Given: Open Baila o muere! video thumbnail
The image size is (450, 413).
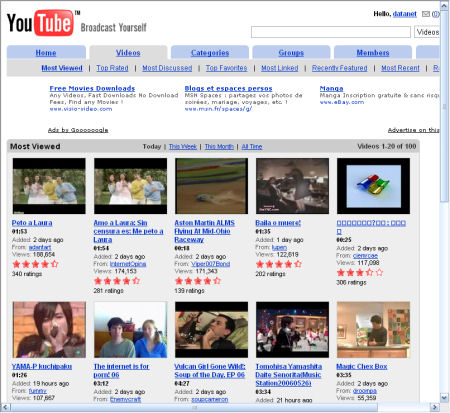Looking at the screenshot, I should pyautogui.click(x=292, y=186).
